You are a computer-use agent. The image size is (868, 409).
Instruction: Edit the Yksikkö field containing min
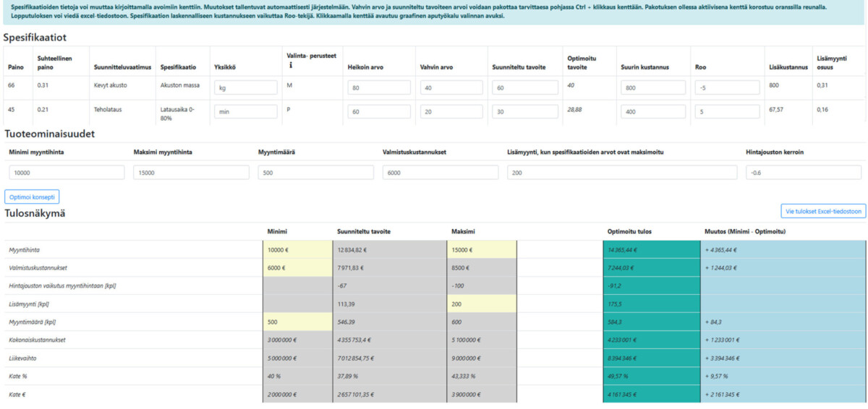246,112
